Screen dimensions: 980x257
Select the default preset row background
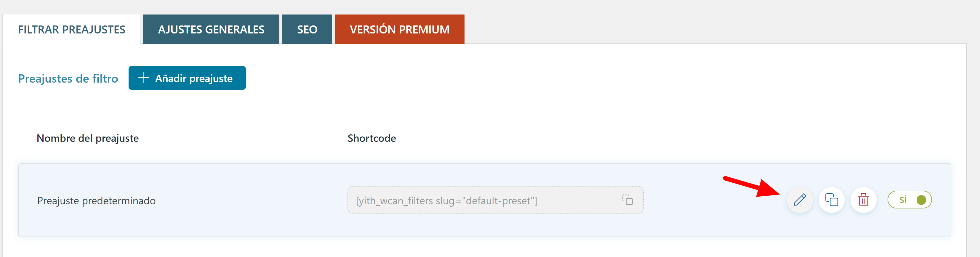(485, 200)
